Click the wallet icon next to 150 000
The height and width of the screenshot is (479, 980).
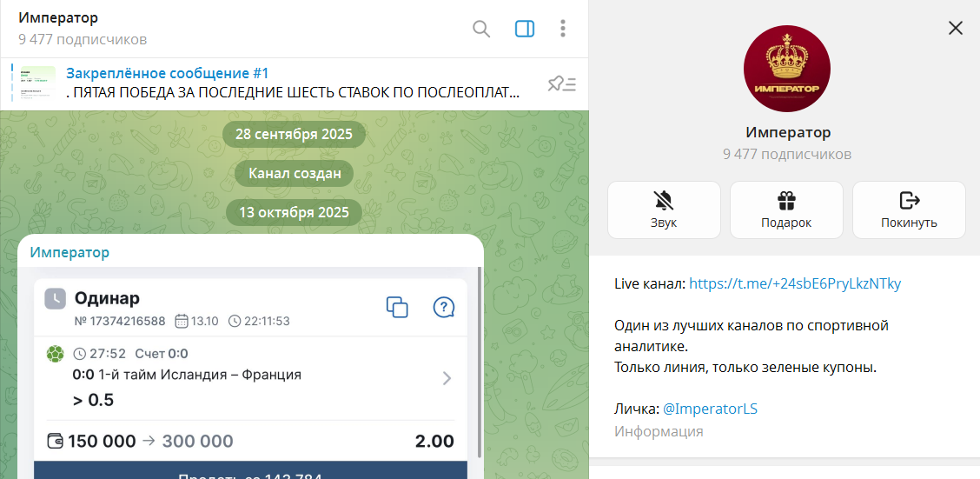coord(55,442)
